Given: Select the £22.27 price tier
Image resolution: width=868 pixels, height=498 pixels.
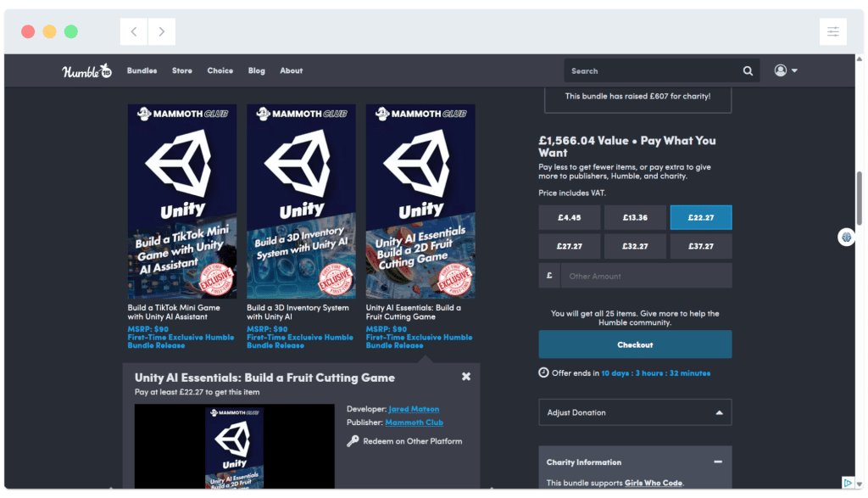Looking at the screenshot, I should click(701, 218).
